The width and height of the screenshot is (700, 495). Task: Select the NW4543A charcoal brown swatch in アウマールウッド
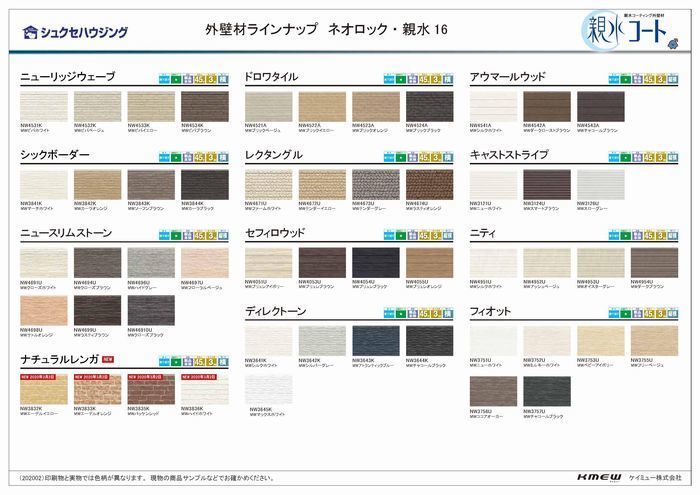[x=600, y=107]
